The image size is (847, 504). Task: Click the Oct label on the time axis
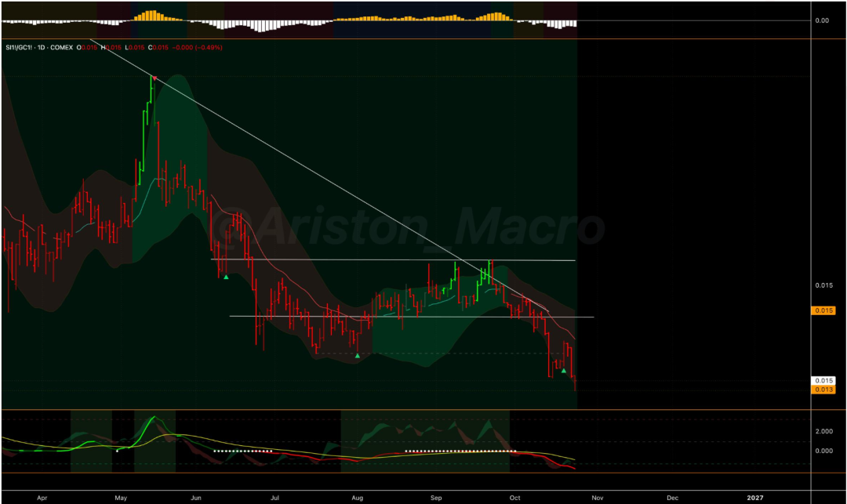point(514,498)
